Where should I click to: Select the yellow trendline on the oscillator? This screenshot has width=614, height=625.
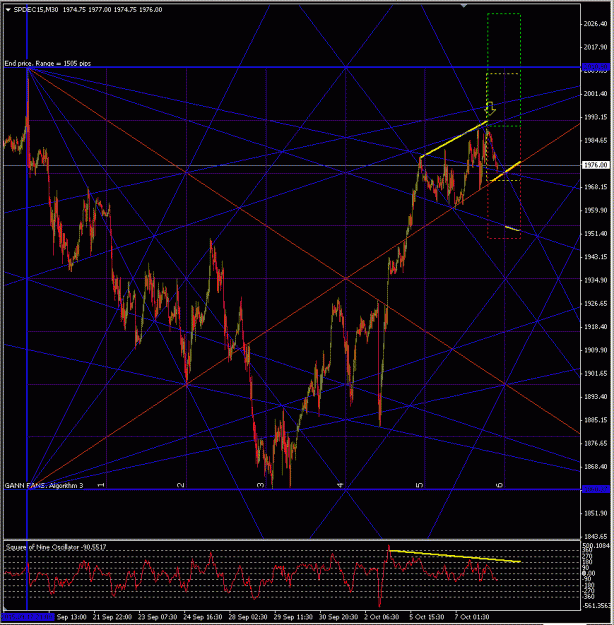point(455,556)
